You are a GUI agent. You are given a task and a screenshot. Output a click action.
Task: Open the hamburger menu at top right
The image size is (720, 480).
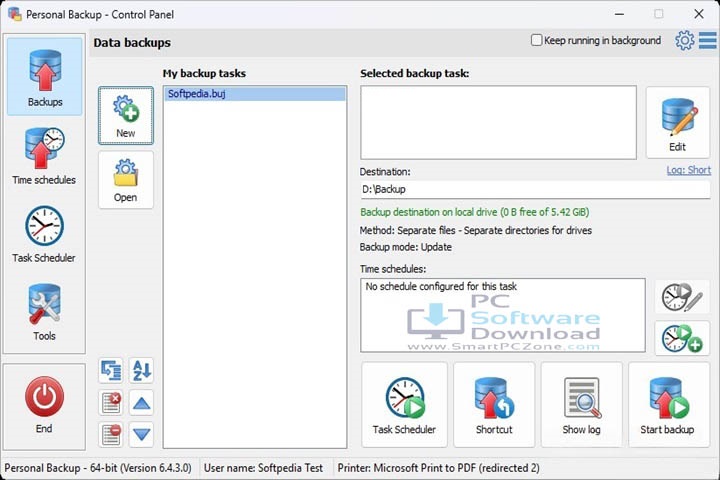[x=708, y=40]
